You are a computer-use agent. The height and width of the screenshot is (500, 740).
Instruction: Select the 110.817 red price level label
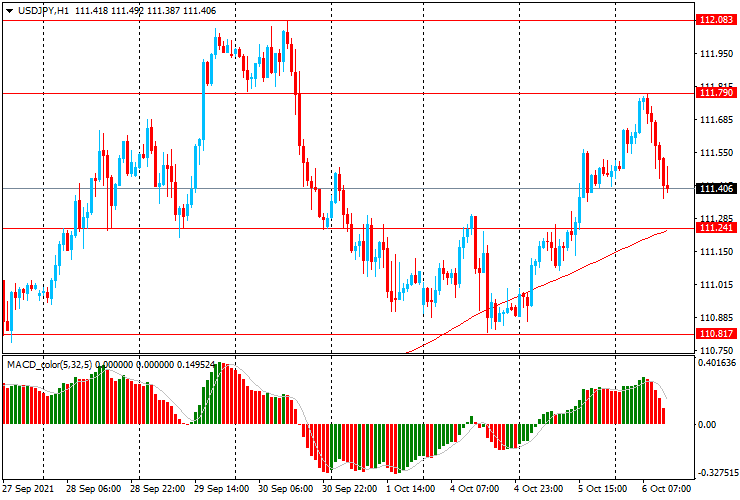(717, 334)
